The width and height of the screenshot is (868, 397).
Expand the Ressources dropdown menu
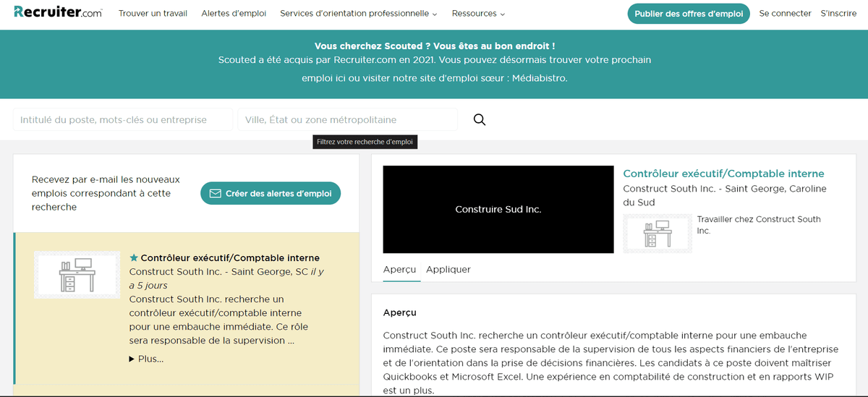tap(478, 14)
